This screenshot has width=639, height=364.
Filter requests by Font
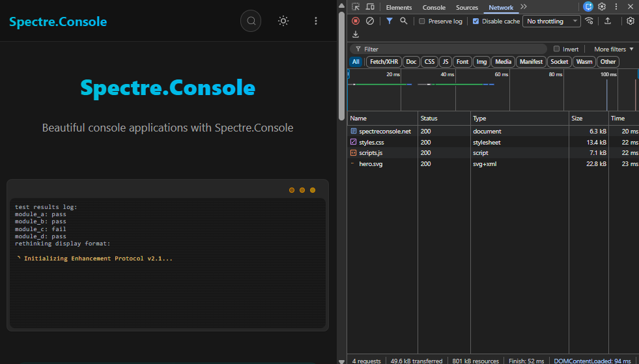tap(462, 62)
